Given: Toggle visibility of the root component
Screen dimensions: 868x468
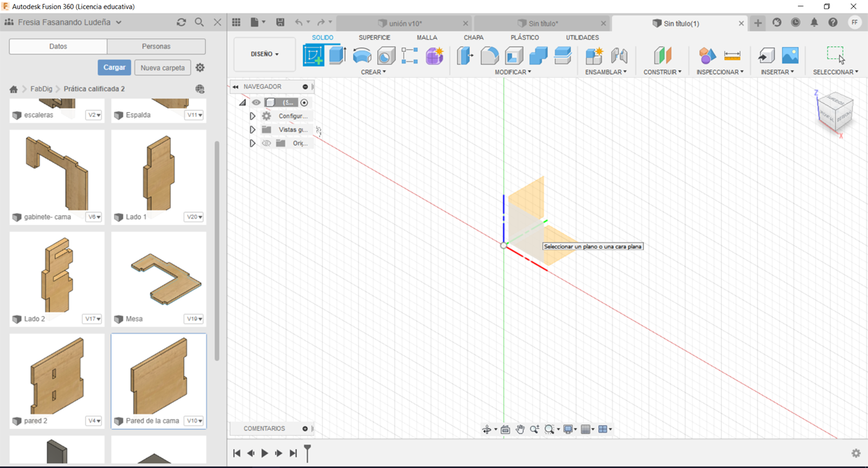Looking at the screenshot, I should 256,102.
